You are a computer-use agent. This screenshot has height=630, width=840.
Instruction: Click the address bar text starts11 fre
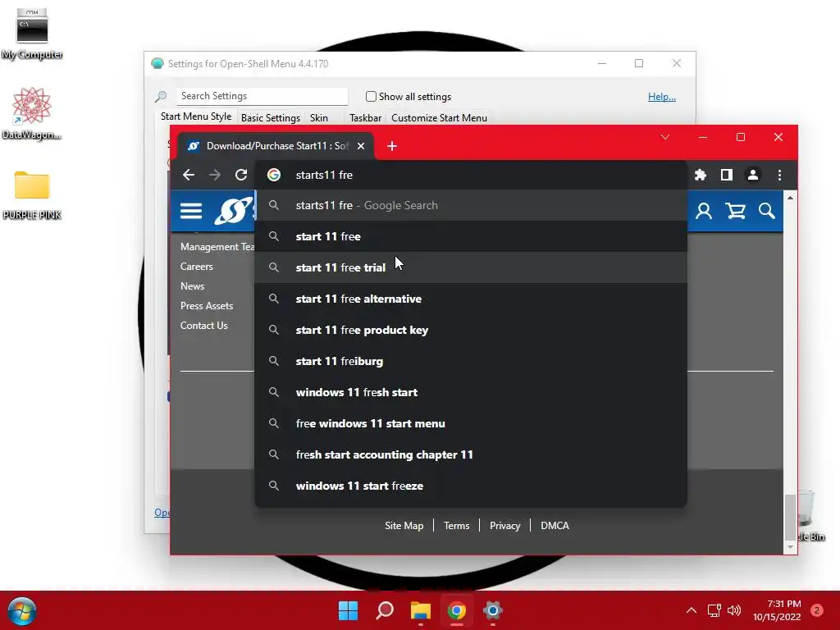click(324, 175)
